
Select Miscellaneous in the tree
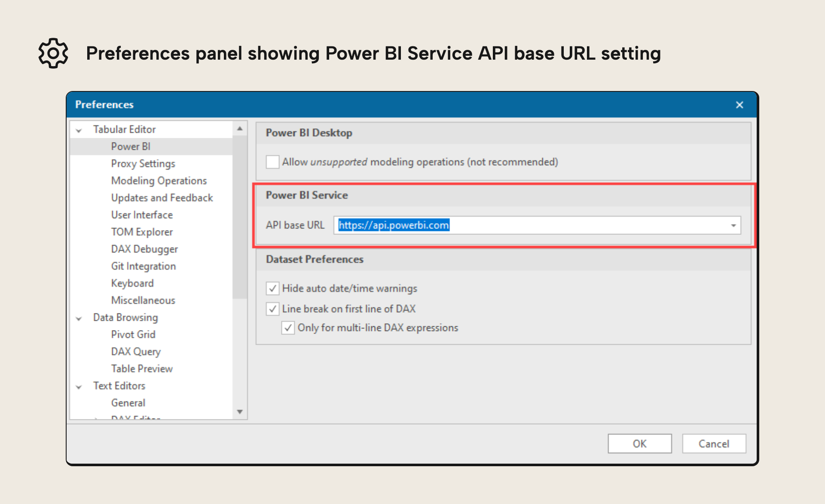tap(143, 301)
